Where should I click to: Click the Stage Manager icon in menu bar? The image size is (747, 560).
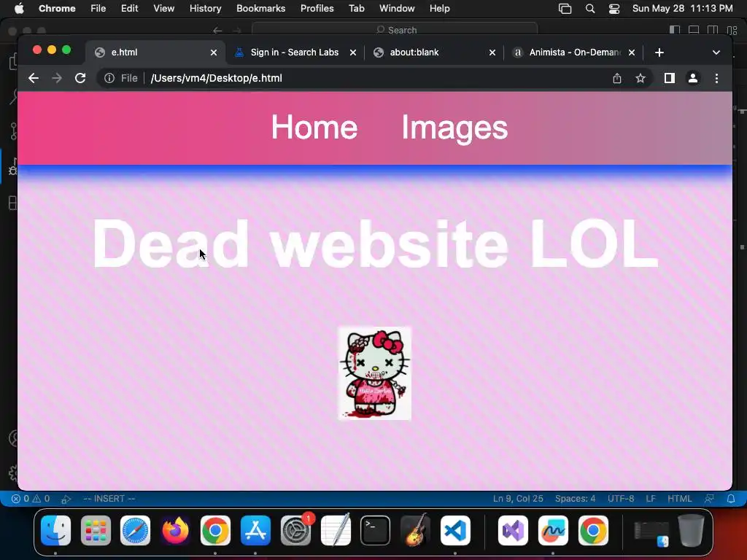pos(565,9)
